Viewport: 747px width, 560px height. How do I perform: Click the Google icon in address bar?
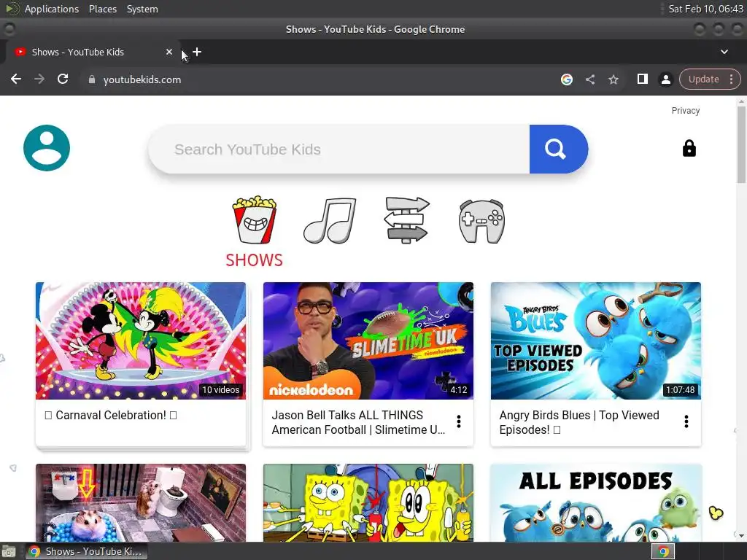pyautogui.click(x=566, y=79)
